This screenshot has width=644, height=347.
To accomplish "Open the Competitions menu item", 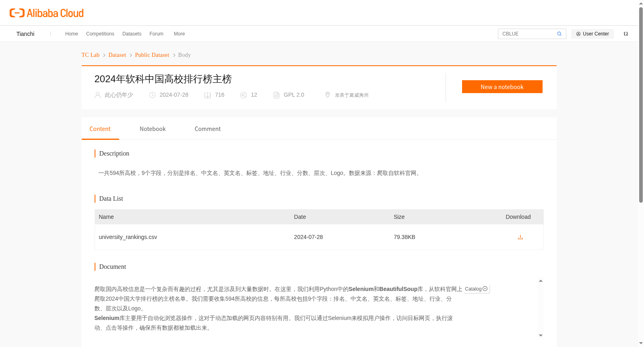I will point(100,34).
